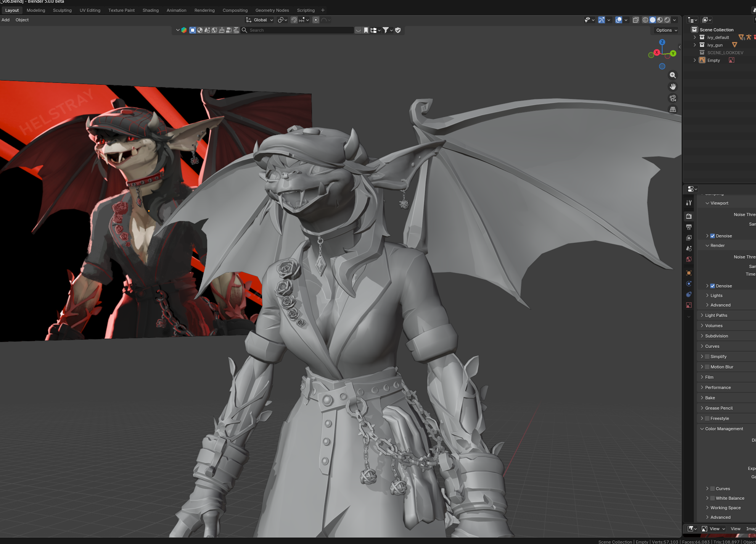Select the Empty object in outliner
The width and height of the screenshot is (756, 544).
[x=713, y=60]
